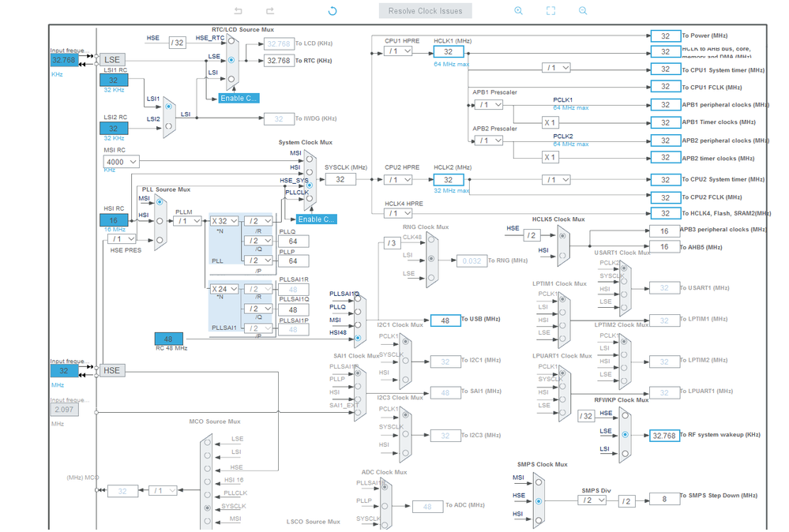Select HSE in SMPS Clock Mux
The height and width of the screenshot is (532, 789).
click(x=539, y=501)
